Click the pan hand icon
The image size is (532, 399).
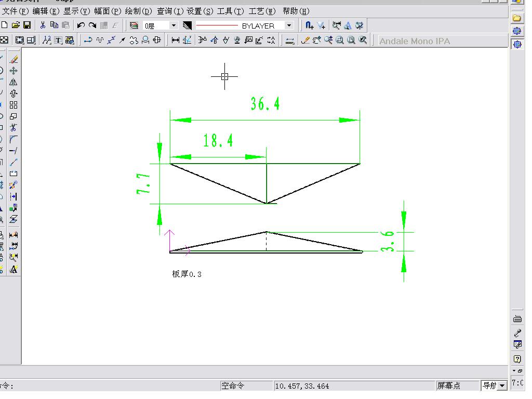316,41
